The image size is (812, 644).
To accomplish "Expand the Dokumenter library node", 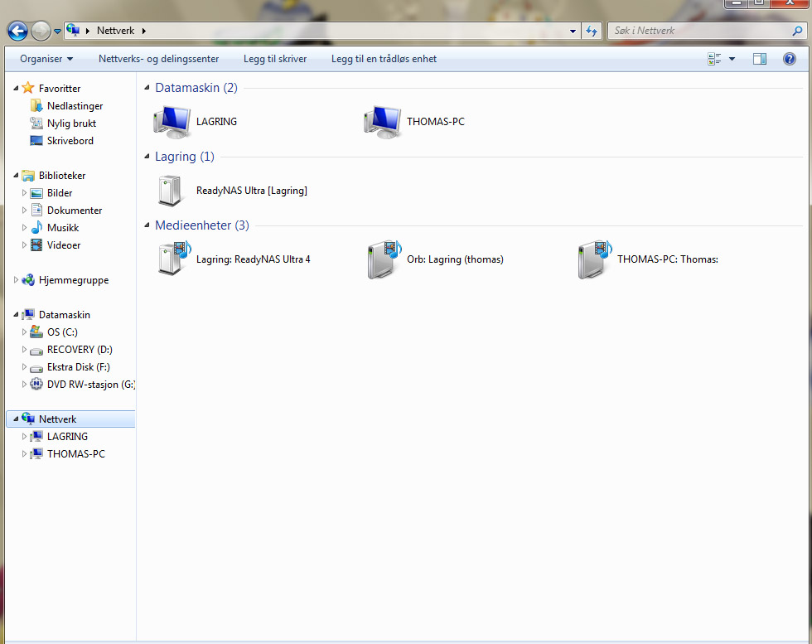I will 24,211.
